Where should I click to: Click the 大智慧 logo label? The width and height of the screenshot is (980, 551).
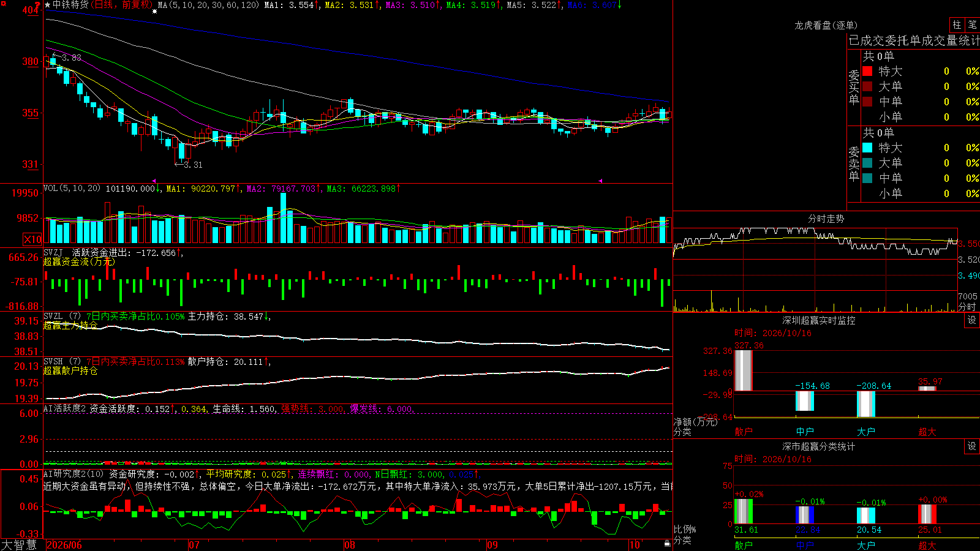(x=19, y=545)
